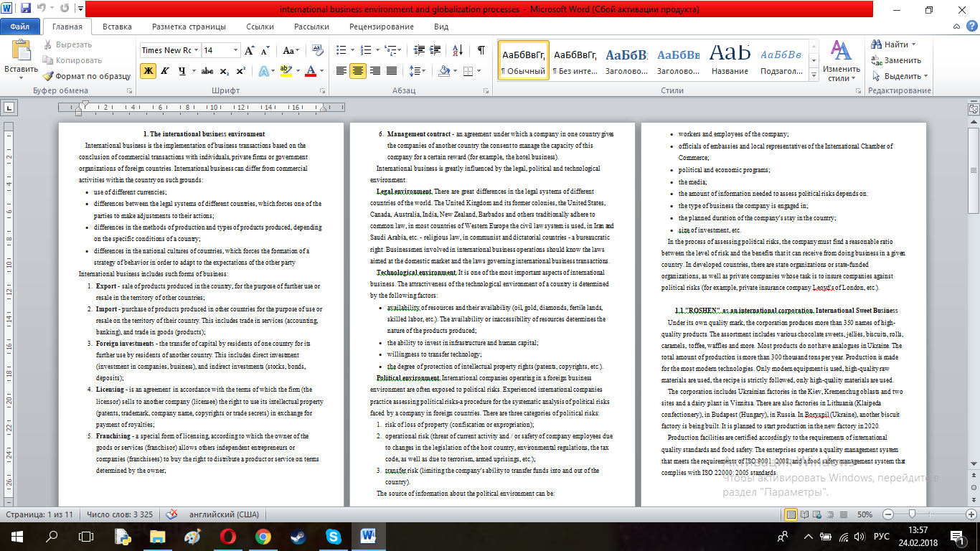Click the Copy (Копировать) icon
Screen dimensions: 980x551
pos(48,60)
